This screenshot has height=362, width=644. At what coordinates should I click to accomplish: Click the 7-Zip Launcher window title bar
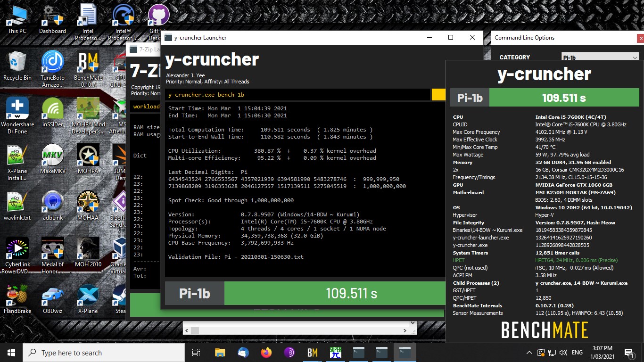[x=144, y=49]
